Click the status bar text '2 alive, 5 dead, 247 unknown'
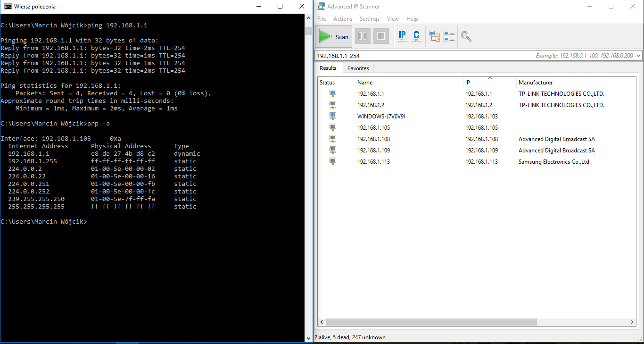644x344 pixels. pos(350,337)
